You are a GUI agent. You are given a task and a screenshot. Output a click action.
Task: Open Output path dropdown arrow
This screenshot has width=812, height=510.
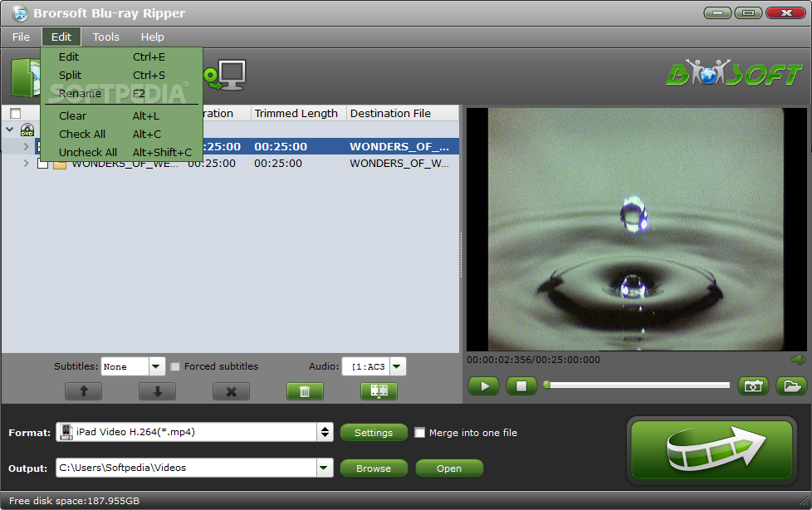pyautogui.click(x=324, y=468)
